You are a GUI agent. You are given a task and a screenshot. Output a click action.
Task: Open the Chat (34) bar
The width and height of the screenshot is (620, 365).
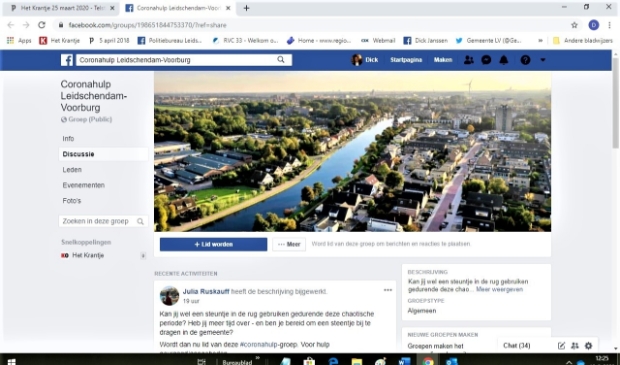(x=516, y=346)
